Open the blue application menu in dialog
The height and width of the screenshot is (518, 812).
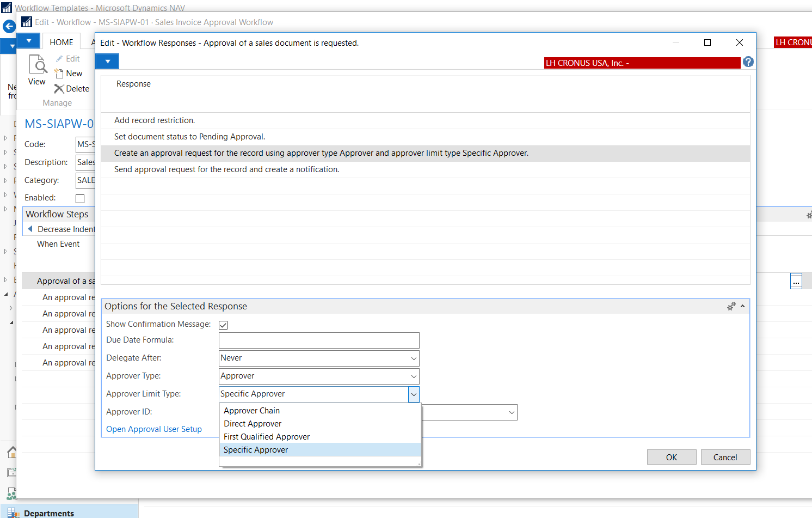pos(108,62)
